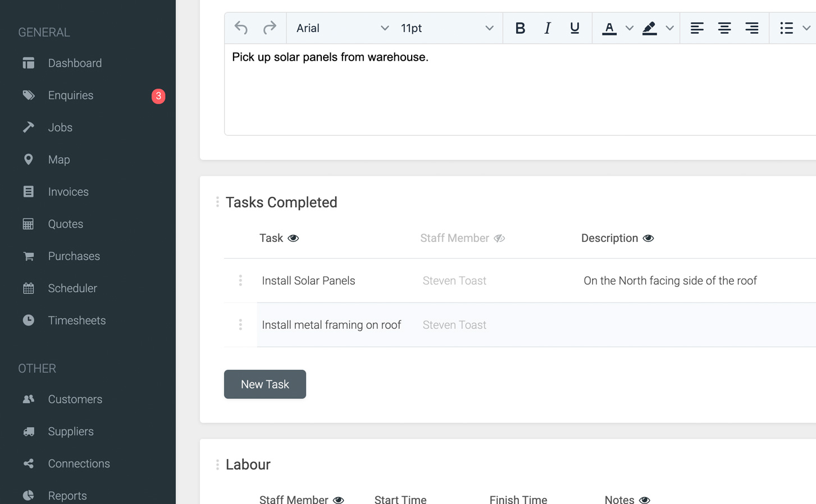
Task: Expand the text color options arrow
Action: [630, 28]
